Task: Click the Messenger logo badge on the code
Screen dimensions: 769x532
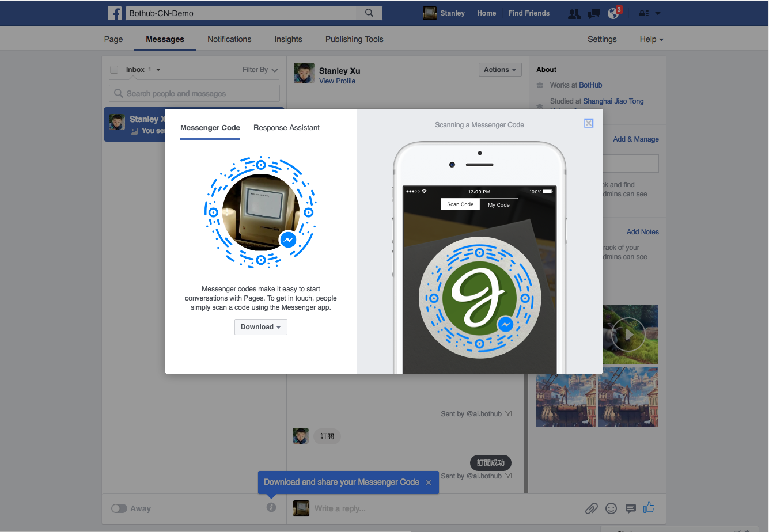Action: tap(287, 240)
